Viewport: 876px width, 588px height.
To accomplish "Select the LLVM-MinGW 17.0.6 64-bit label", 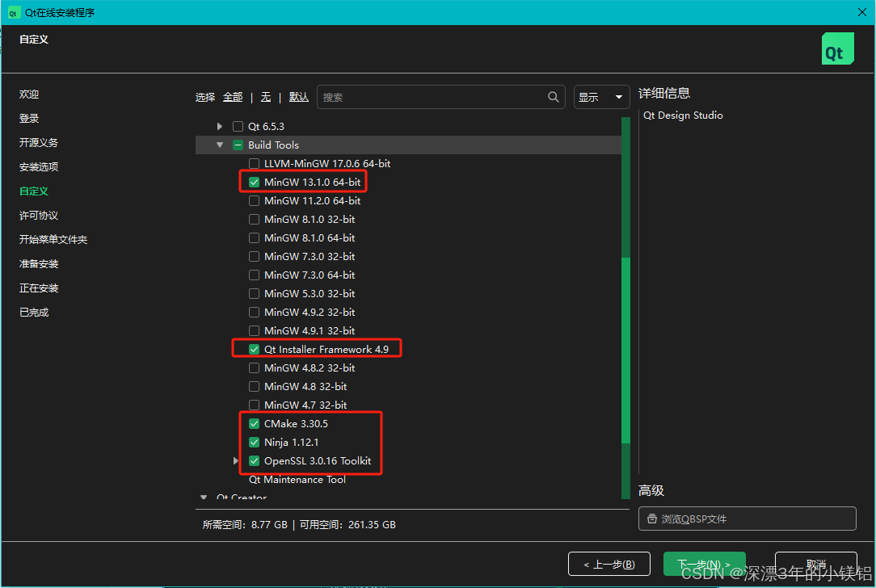I will click(327, 164).
